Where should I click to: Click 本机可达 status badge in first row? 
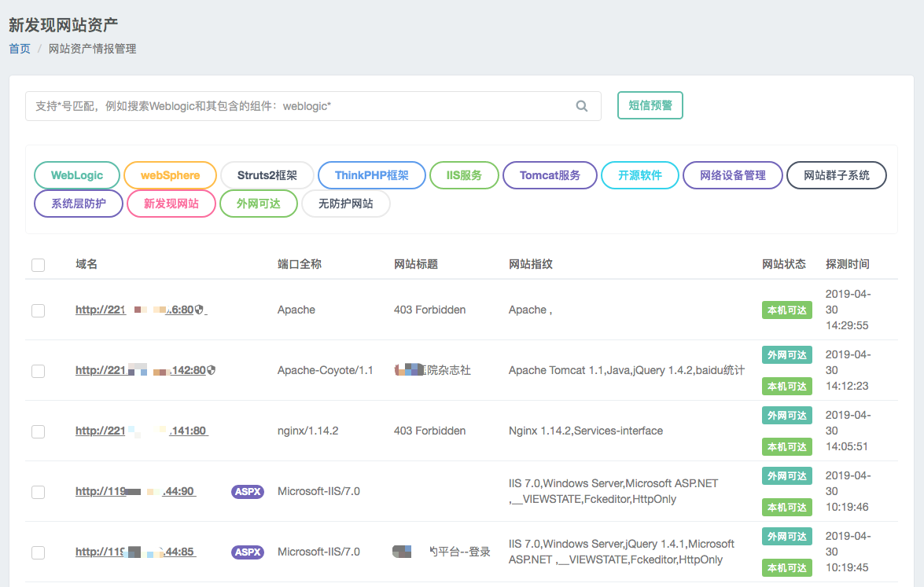point(787,310)
